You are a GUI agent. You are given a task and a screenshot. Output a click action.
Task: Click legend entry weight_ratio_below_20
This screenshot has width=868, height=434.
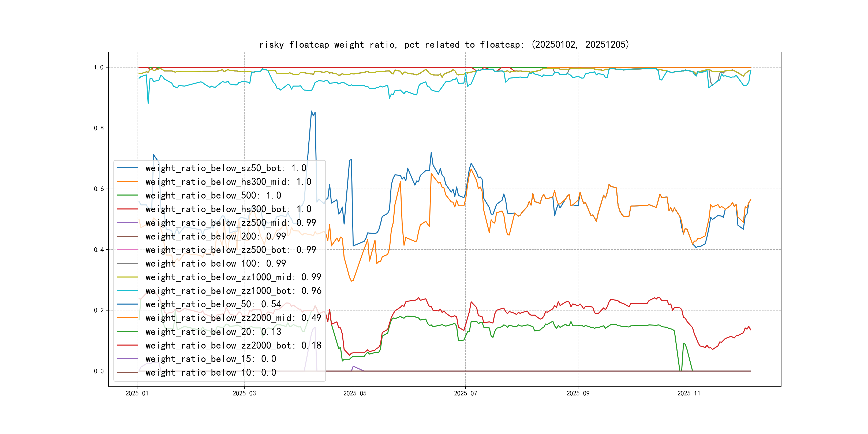pyautogui.click(x=213, y=332)
